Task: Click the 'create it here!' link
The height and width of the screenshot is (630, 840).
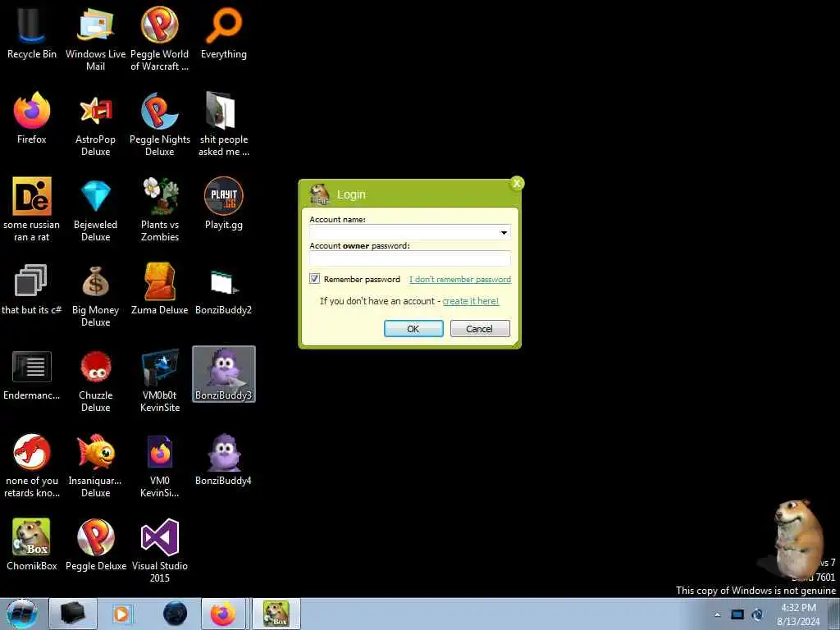Action: tap(471, 301)
